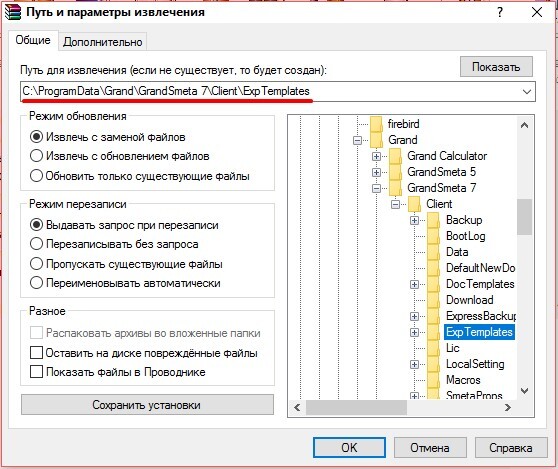Click the Grand Calculator folder icon
This screenshot has height=469, width=558.
pos(395,156)
